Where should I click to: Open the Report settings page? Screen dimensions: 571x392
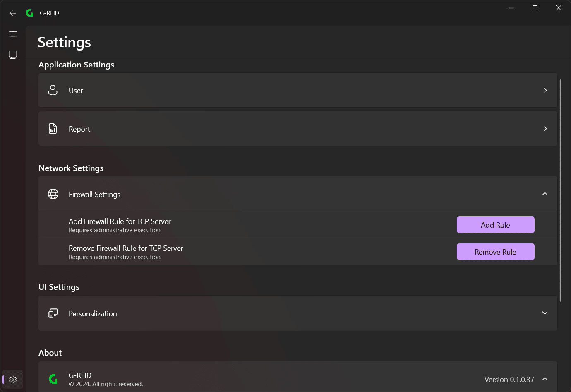(x=298, y=129)
